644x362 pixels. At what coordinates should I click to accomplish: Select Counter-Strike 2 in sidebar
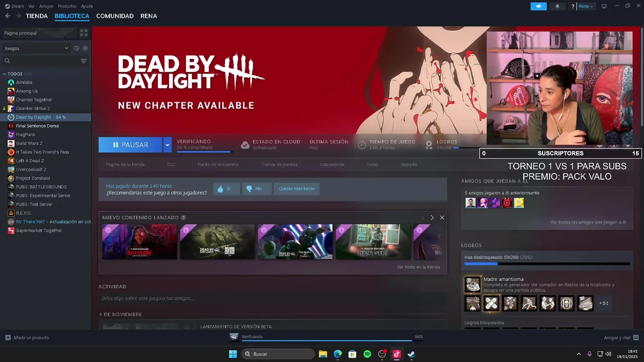coord(33,109)
